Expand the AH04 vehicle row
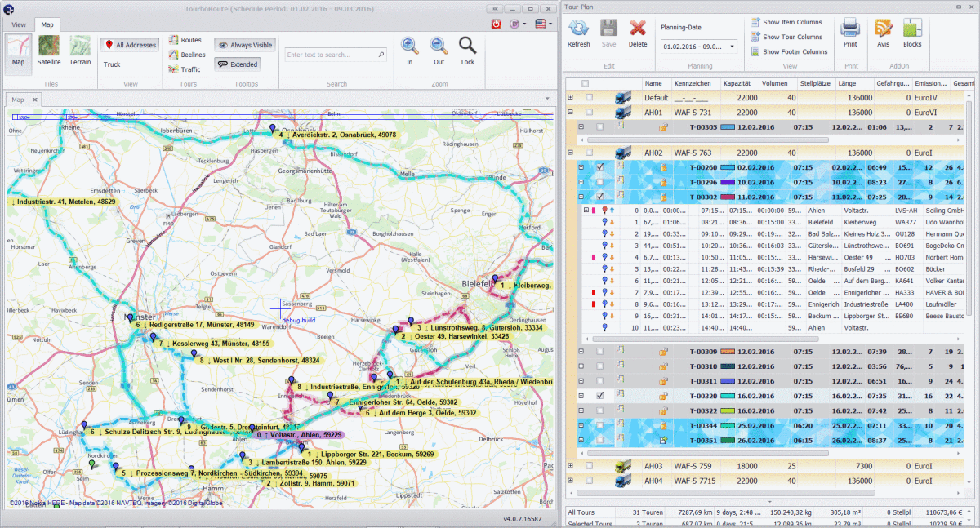This screenshot has height=528, width=980. [x=570, y=480]
